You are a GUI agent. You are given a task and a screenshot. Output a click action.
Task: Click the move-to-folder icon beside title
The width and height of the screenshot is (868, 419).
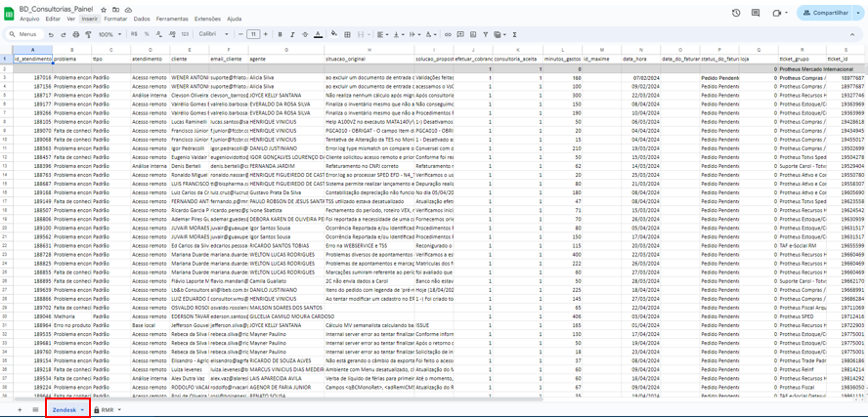point(115,10)
